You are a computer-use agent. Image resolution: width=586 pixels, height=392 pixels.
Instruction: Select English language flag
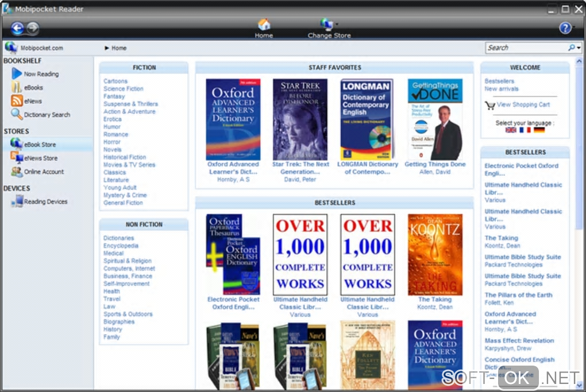[511, 130]
